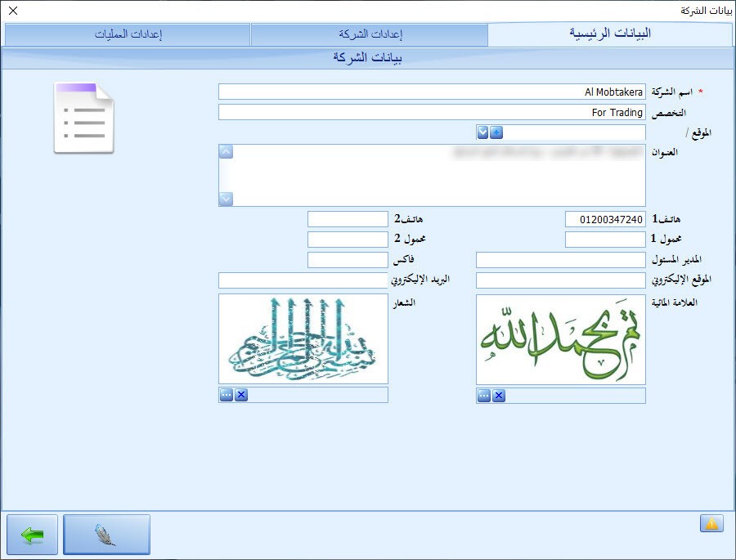Click the العلامة المائية label
The width and height of the screenshot is (736, 560).
pos(674,302)
